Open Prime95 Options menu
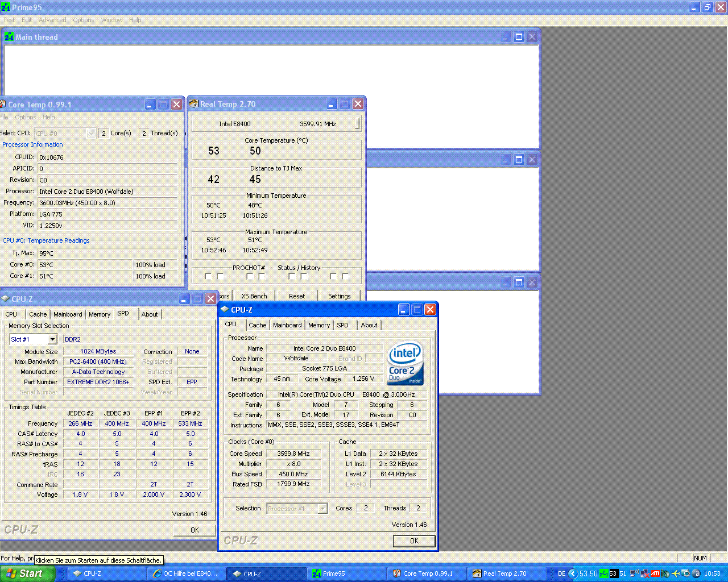The width and height of the screenshot is (728, 582). tap(84, 20)
